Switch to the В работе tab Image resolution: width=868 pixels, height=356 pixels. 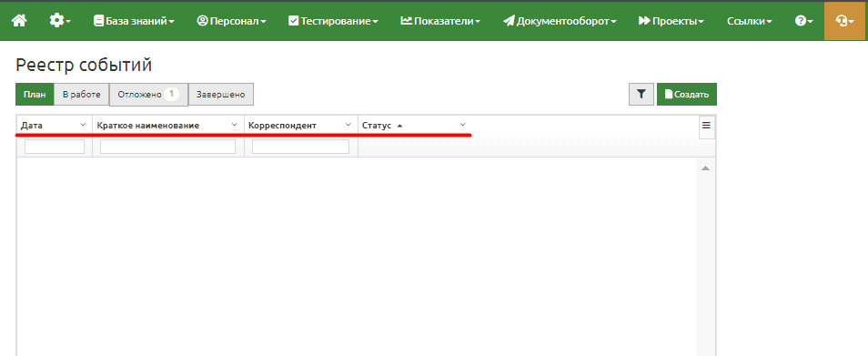tap(81, 94)
